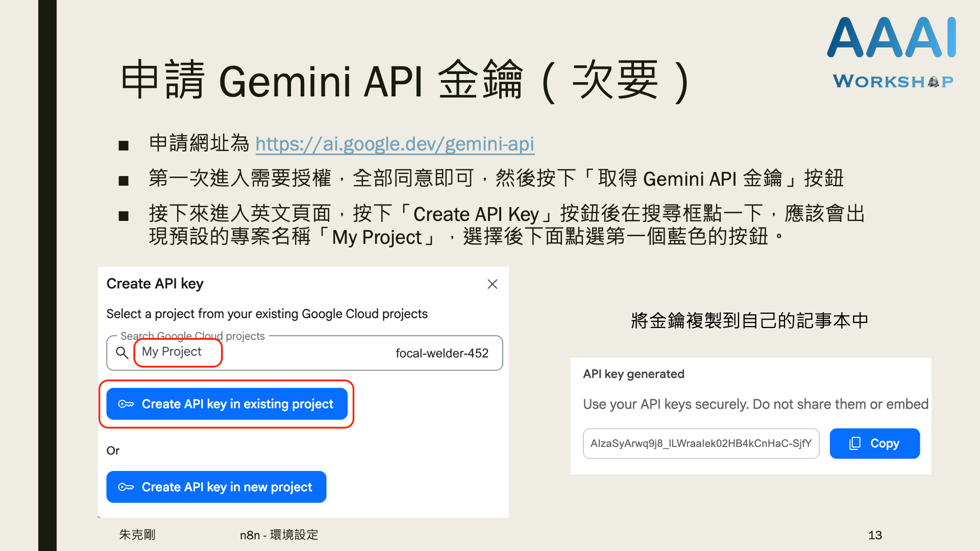Click focal-welder-452 project ID text

pos(442,353)
